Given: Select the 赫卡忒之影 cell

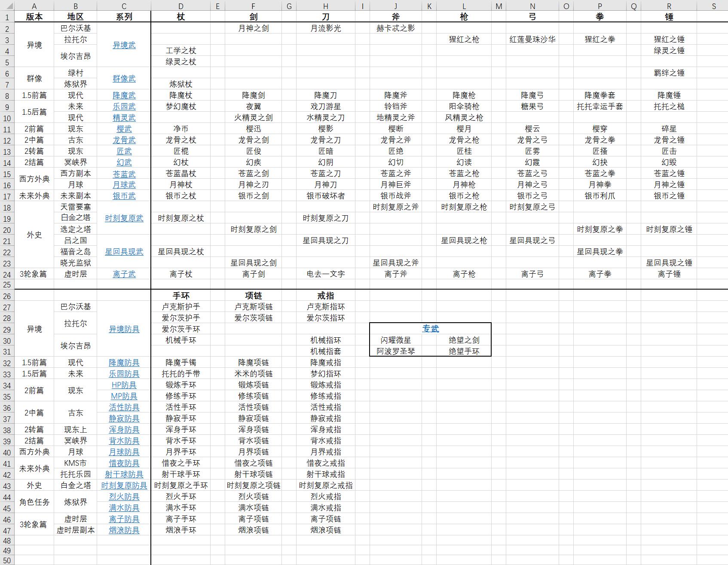Looking at the screenshot, I should [x=395, y=28].
